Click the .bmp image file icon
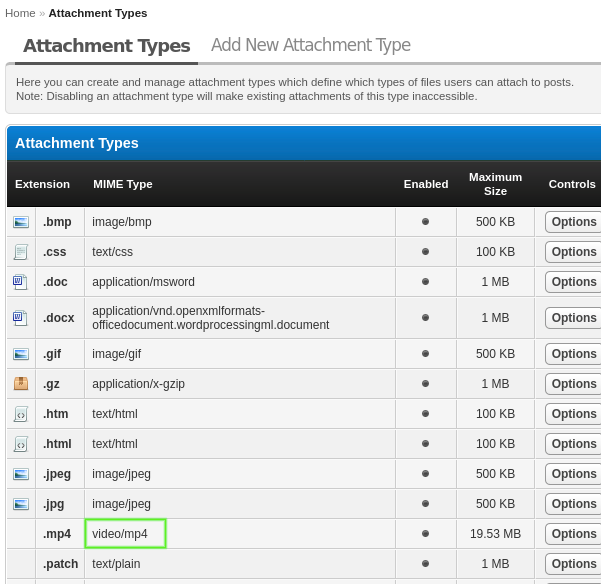The width and height of the screenshot is (601, 584). (x=21, y=222)
